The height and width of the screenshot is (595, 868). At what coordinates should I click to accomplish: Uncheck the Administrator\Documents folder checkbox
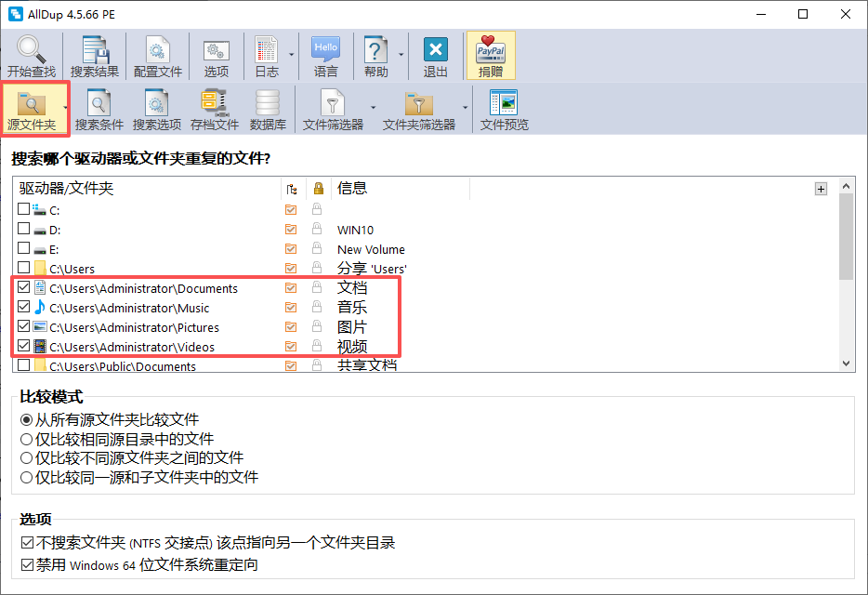[x=23, y=287]
